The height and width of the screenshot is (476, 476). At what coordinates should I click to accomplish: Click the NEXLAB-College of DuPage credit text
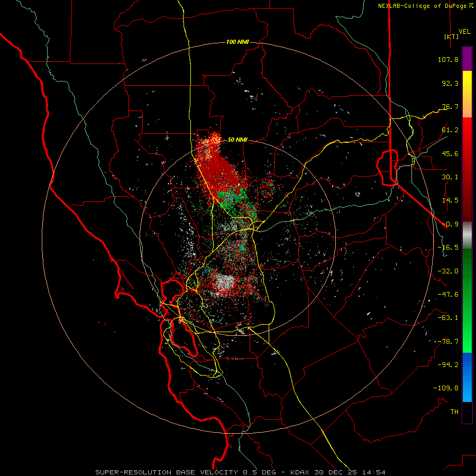coord(422,6)
